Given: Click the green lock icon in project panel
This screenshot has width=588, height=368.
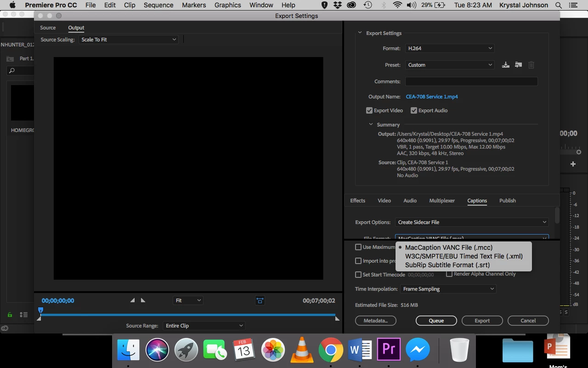Looking at the screenshot, I should pyautogui.click(x=10, y=315).
